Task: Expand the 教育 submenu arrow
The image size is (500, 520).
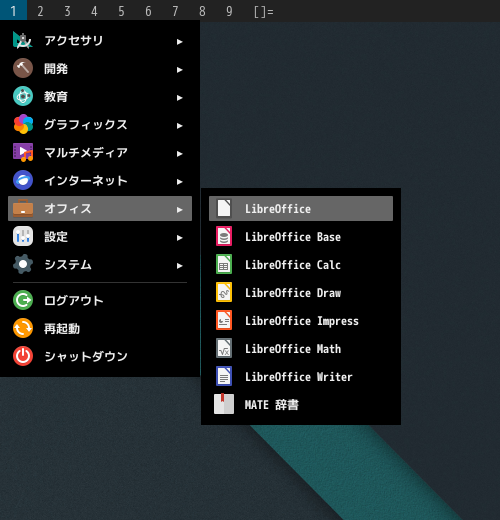Action: 180,98
